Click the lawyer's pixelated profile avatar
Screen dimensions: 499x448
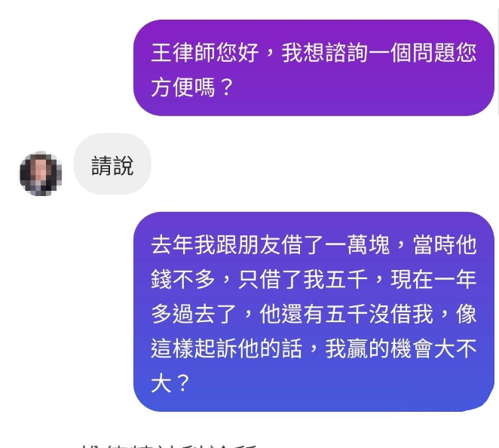(x=41, y=173)
